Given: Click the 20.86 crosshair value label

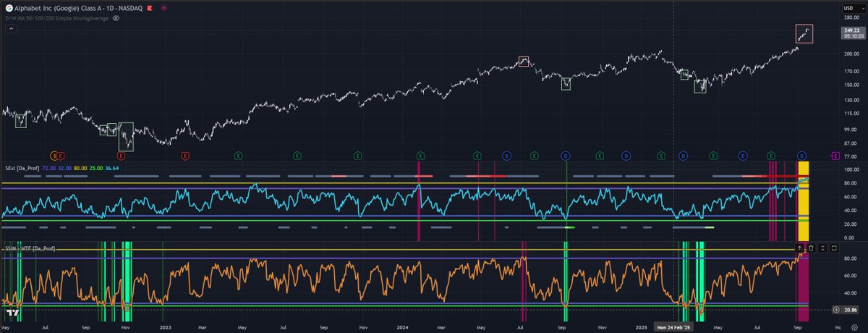Looking at the screenshot, I should coord(850,309).
